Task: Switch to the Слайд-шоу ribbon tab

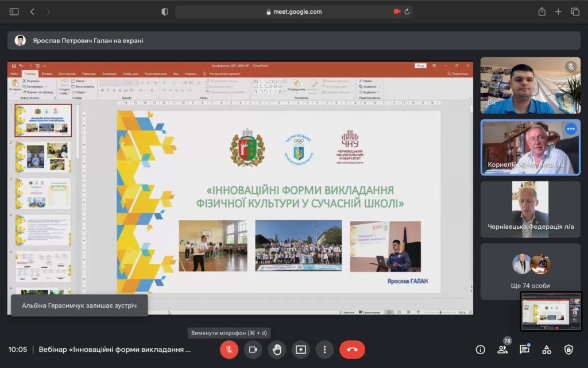Action: click(x=130, y=74)
